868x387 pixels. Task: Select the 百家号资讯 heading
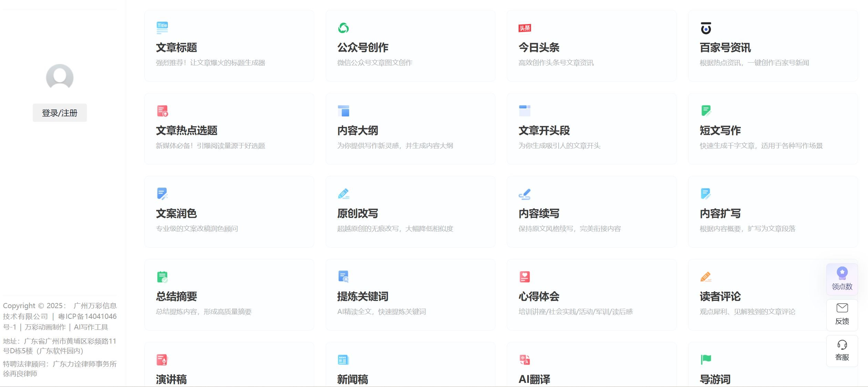725,48
